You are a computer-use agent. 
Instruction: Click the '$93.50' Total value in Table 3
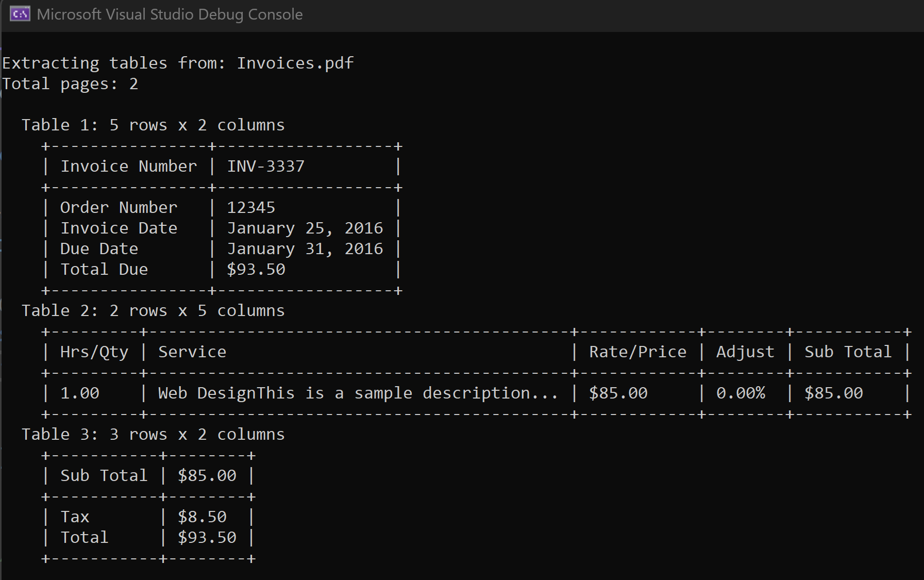(x=207, y=537)
